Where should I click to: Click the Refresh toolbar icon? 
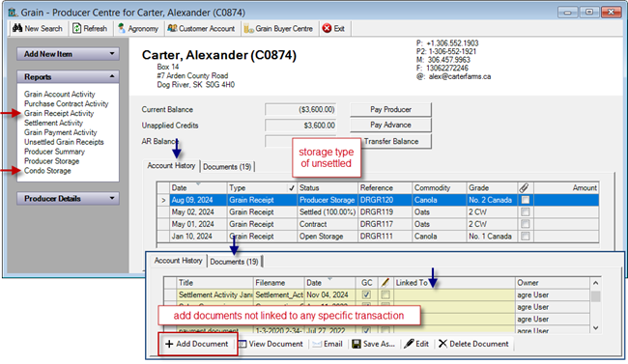pyautogui.click(x=76, y=28)
